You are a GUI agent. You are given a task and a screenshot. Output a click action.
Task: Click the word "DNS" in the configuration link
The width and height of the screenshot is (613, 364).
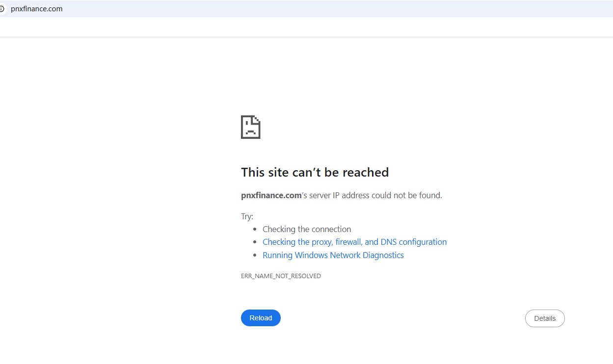click(x=388, y=242)
